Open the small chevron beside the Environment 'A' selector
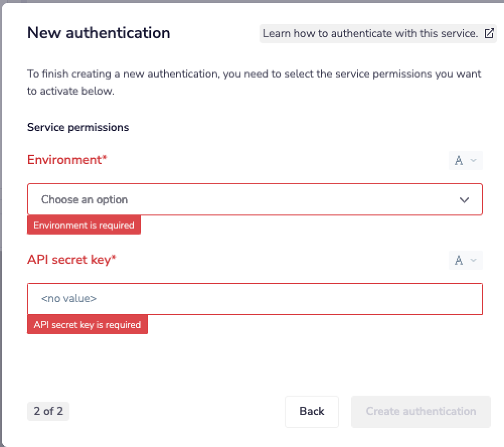 click(473, 161)
